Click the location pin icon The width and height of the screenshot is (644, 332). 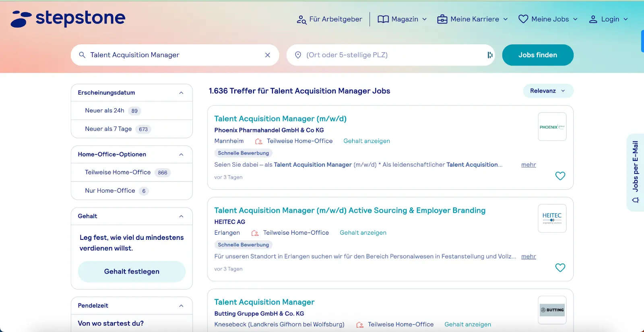point(298,55)
